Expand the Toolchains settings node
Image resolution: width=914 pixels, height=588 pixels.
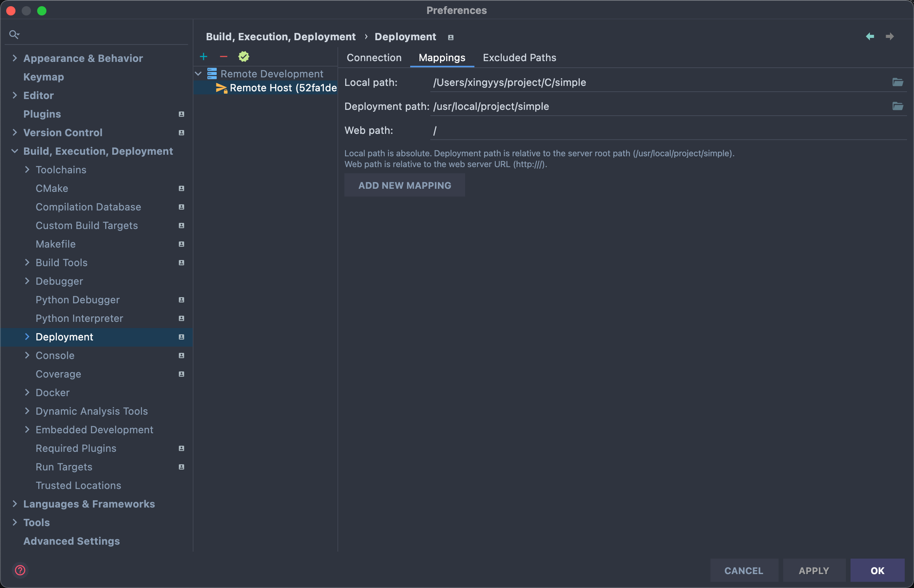point(27,170)
